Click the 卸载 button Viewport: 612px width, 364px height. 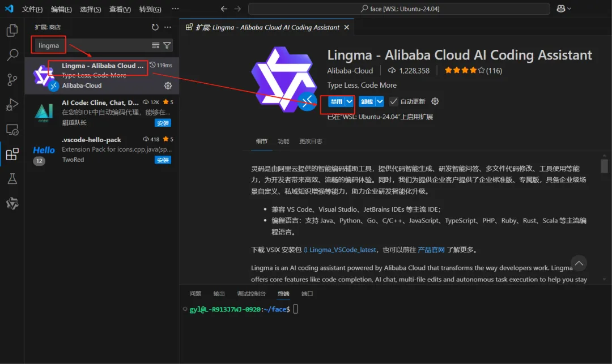click(367, 102)
